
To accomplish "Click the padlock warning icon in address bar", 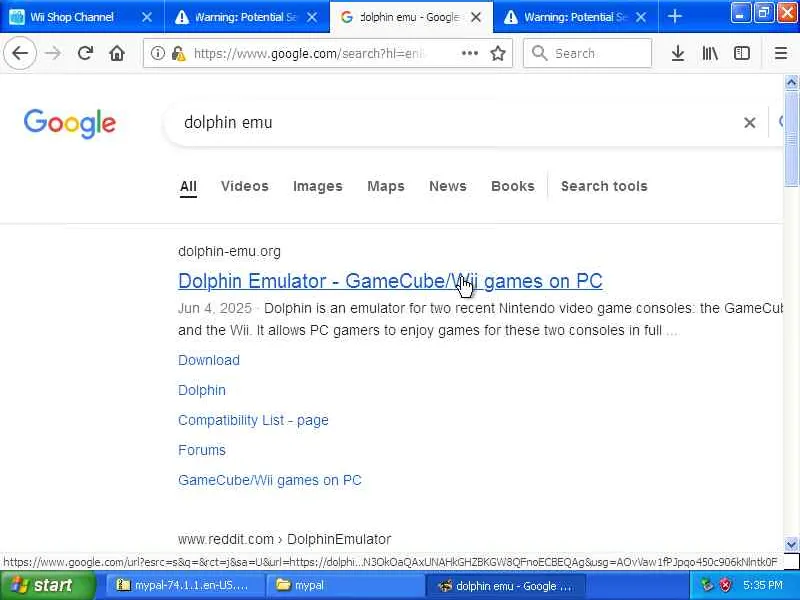I will point(179,53).
